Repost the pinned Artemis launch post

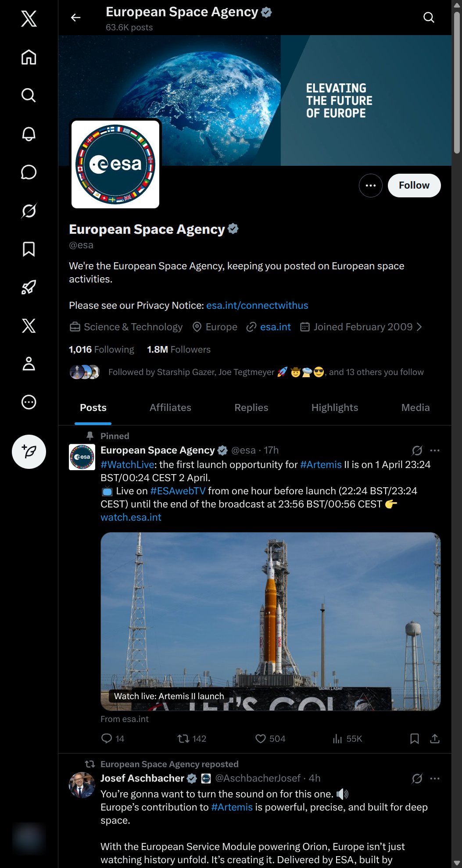(183, 739)
